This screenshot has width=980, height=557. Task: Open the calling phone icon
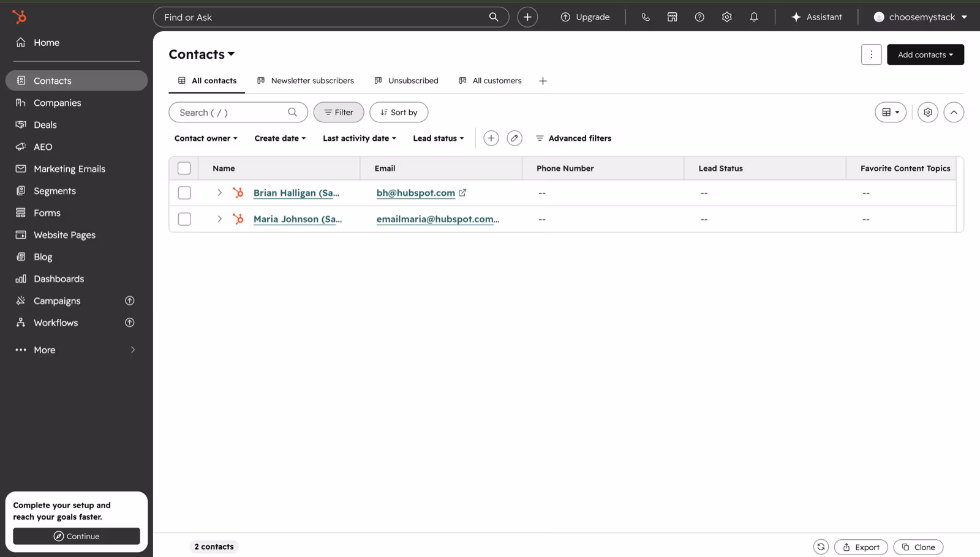pos(646,17)
